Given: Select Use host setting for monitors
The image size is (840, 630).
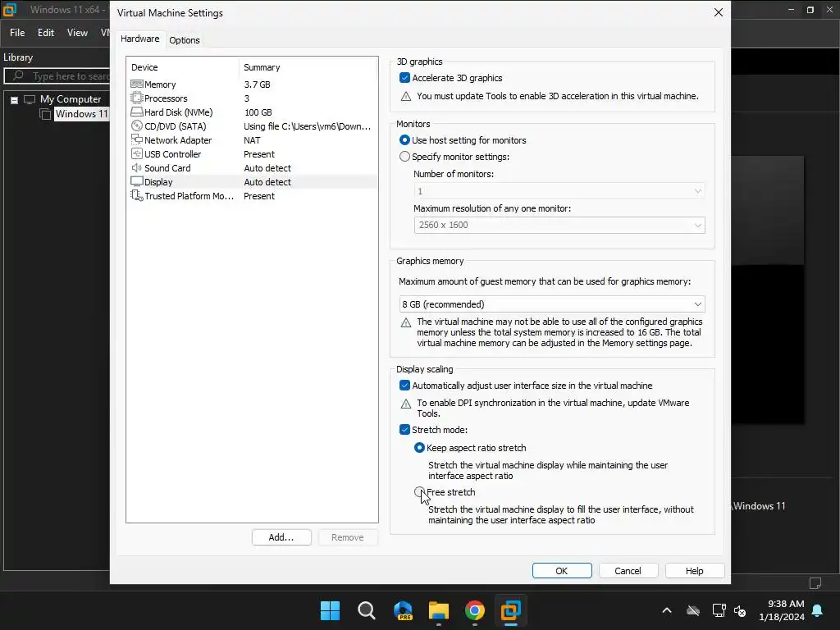Looking at the screenshot, I should (405, 139).
